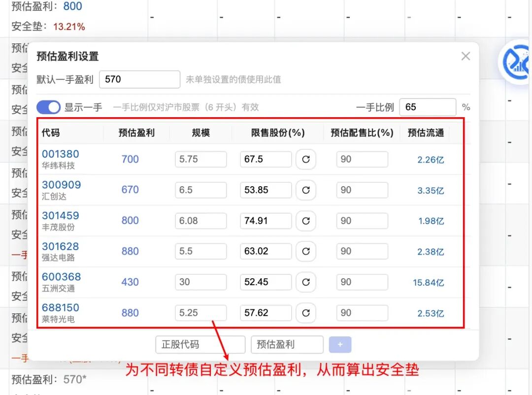
Task: Toggle the 显示一手 switch
Action: point(48,107)
